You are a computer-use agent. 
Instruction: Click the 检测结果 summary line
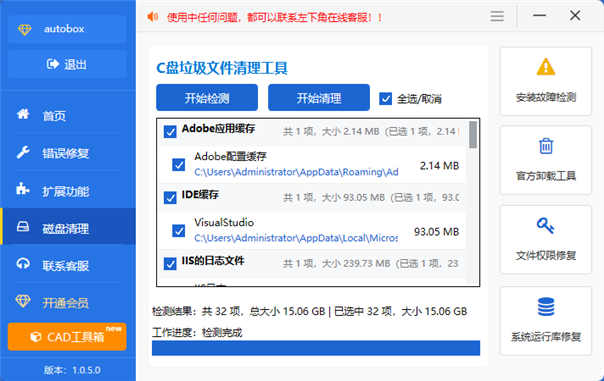click(309, 311)
